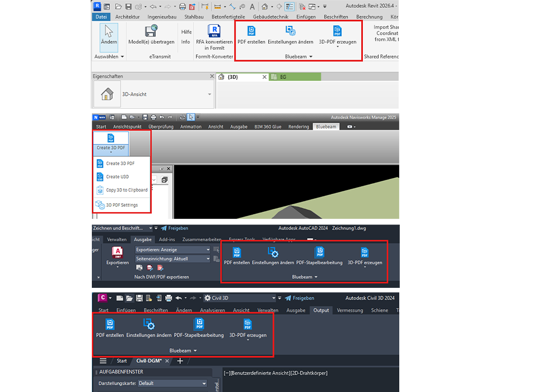Open the Civil 3D file tab hamburger menu

(x=103, y=361)
